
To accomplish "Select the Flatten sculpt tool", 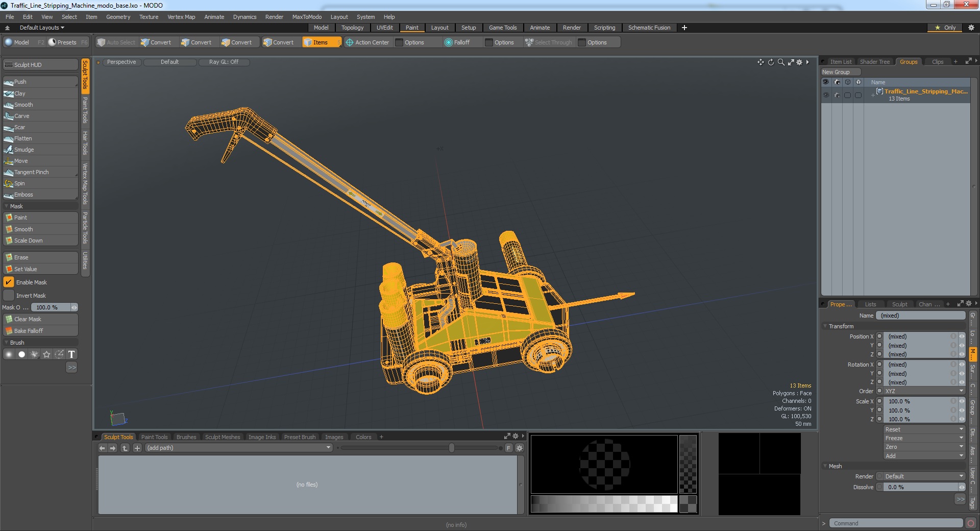I will pyautogui.click(x=40, y=138).
